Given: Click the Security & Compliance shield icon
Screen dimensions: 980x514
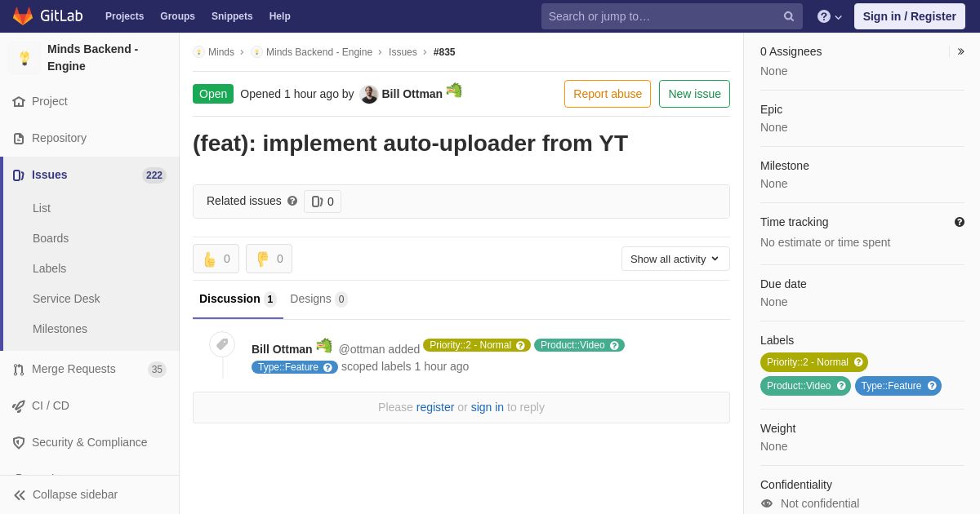Looking at the screenshot, I should coord(19,442).
